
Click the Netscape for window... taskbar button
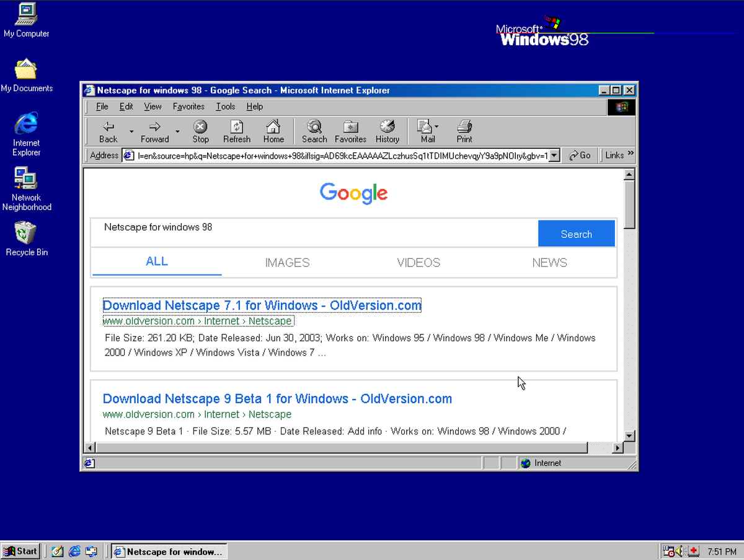pyautogui.click(x=169, y=551)
